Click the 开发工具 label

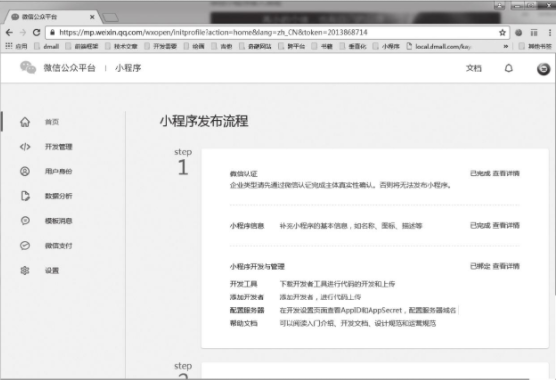(244, 284)
